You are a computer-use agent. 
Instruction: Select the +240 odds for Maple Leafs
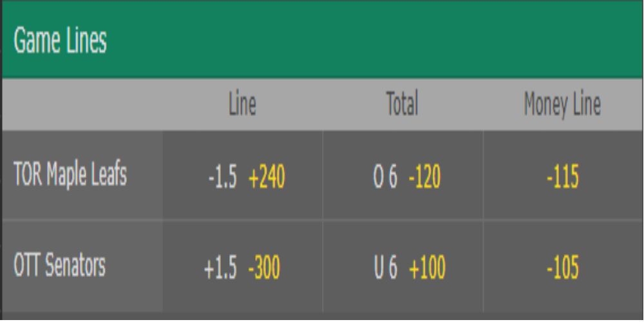pos(267,177)
